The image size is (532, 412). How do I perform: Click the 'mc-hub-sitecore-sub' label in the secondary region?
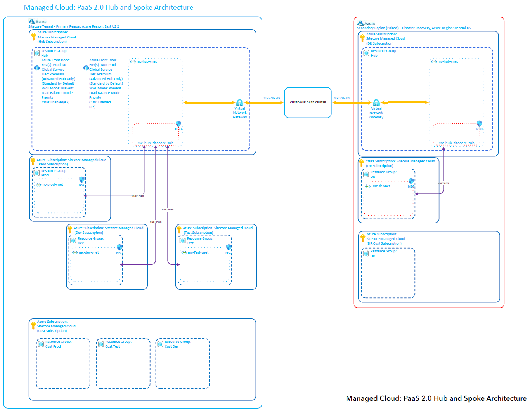tap(456, 143)
